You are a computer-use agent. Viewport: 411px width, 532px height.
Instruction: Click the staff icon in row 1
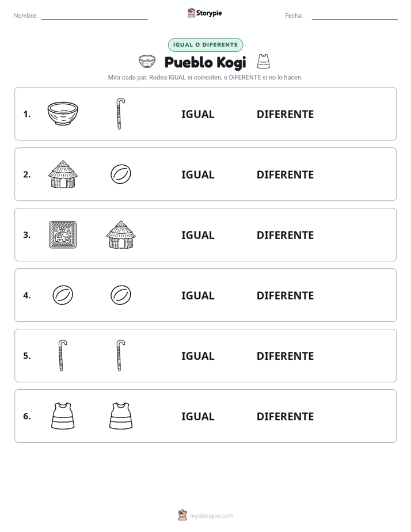[121, 113]
